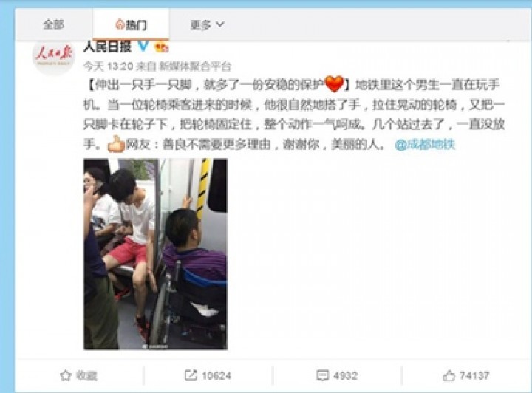Image resolution: width=532 pixels, height=393 pixels.
Task: Click the repost share icon
Action: pyautogui.click(x=191, y=375)
